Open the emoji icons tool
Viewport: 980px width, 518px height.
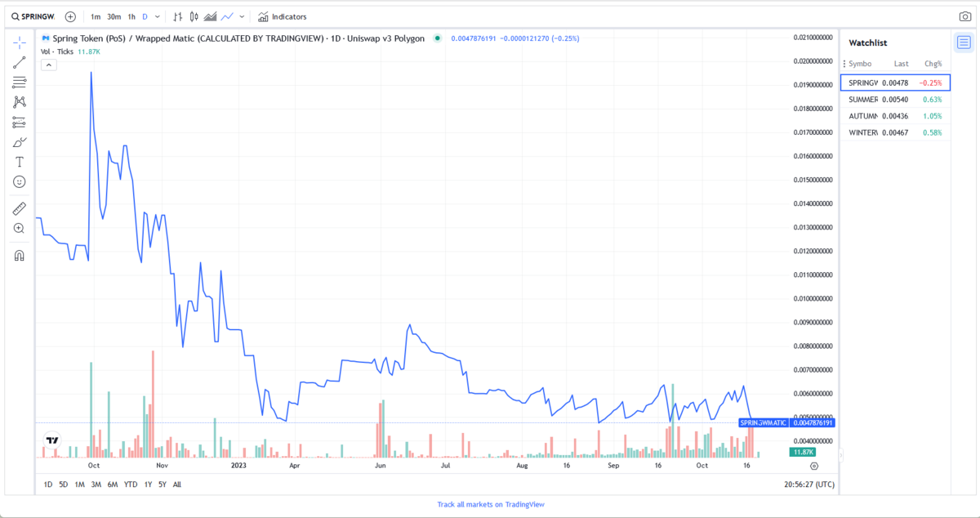tap(20, 181)
